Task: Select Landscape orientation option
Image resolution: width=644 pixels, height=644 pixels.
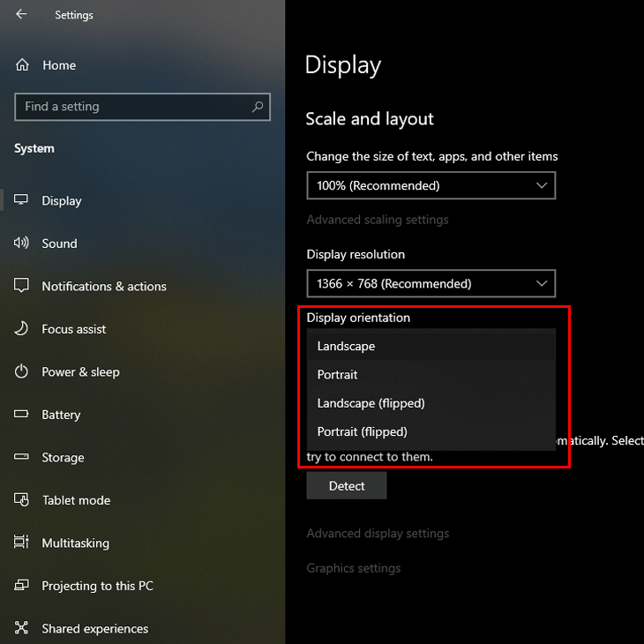Action: pos(346,347)
